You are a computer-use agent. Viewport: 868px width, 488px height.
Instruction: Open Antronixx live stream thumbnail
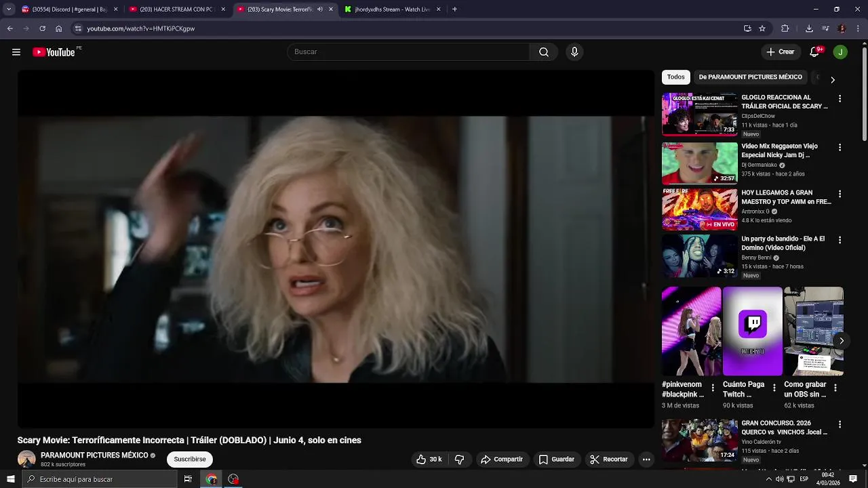click(x=700, y=209)
